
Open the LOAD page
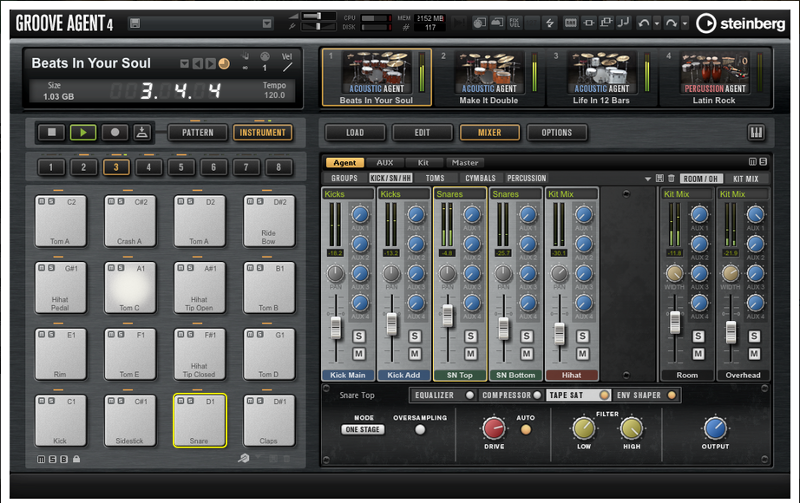coord(355,133)
